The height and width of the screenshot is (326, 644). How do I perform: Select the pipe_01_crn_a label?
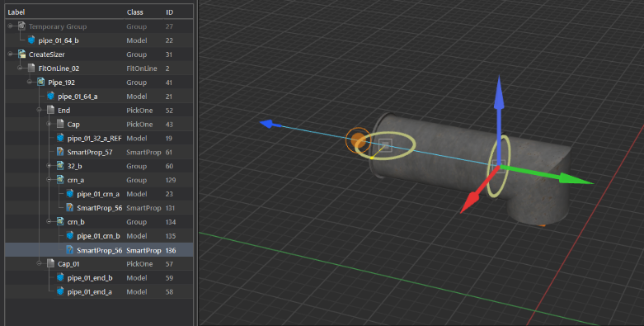click(x=98, y=194)
